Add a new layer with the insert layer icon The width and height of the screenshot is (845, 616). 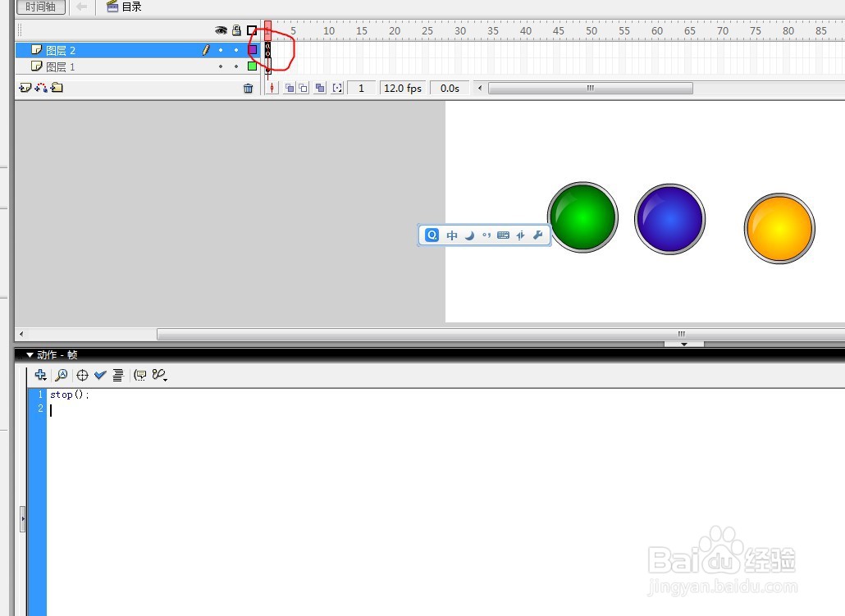25,88
